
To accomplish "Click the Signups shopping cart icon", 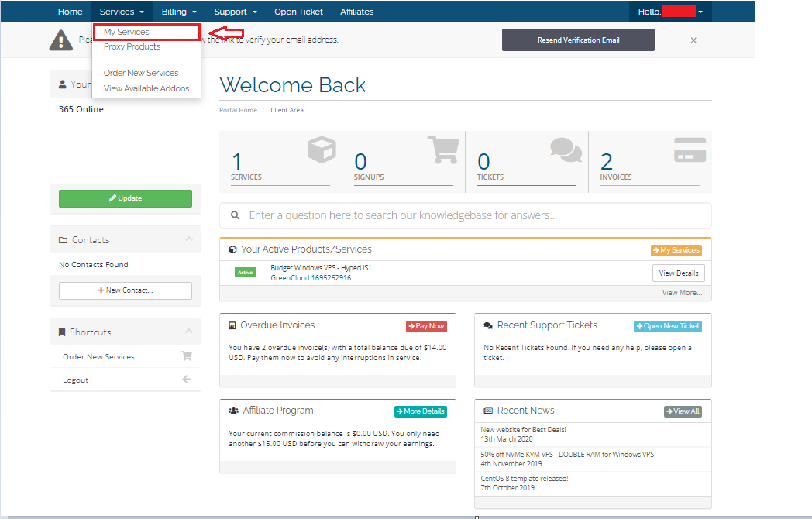I will point(443,150).
